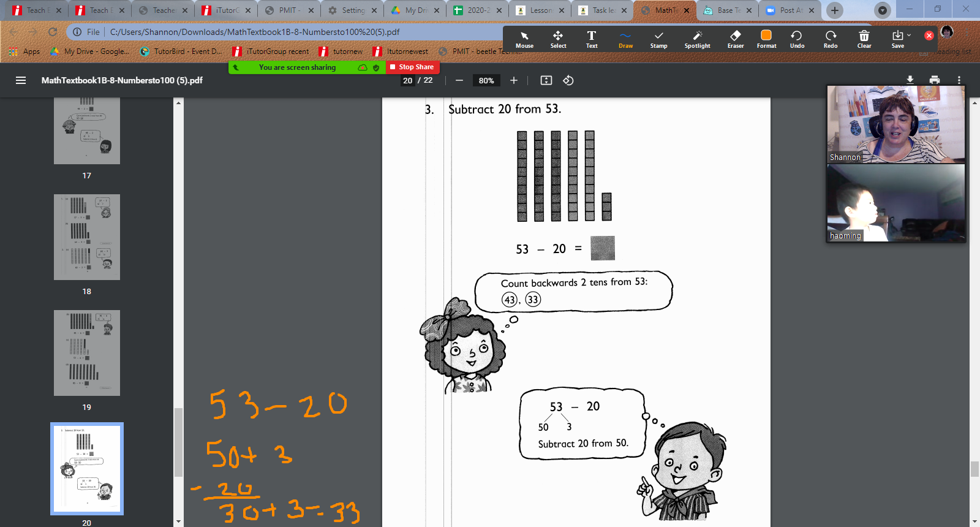
Task: Open iTutorGroup recent bookmark
Action: 271,51
